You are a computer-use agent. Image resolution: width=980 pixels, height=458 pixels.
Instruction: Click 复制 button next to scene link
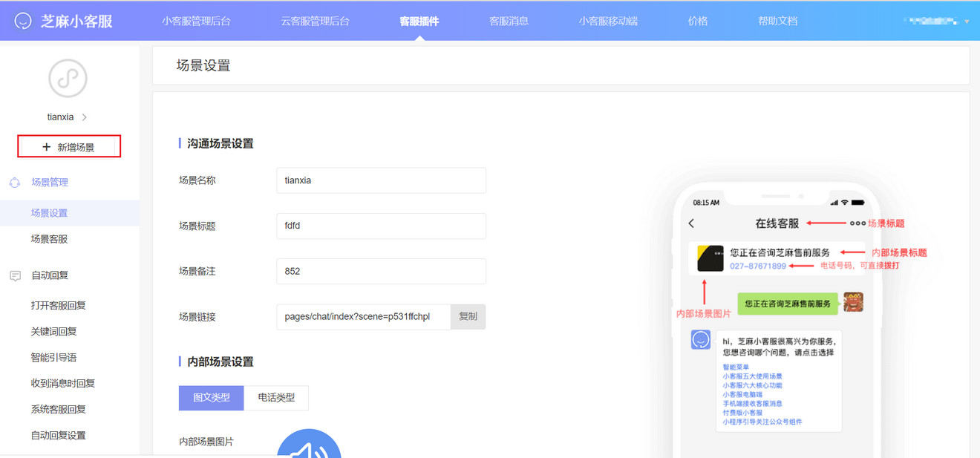pos(468,316)
